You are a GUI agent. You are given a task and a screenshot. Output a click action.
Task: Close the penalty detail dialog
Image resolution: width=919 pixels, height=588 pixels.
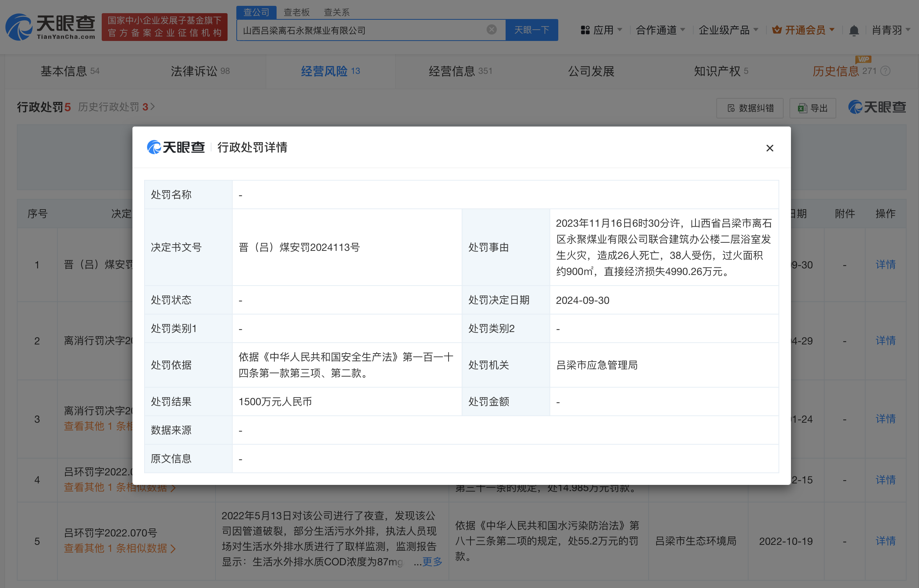770,148
